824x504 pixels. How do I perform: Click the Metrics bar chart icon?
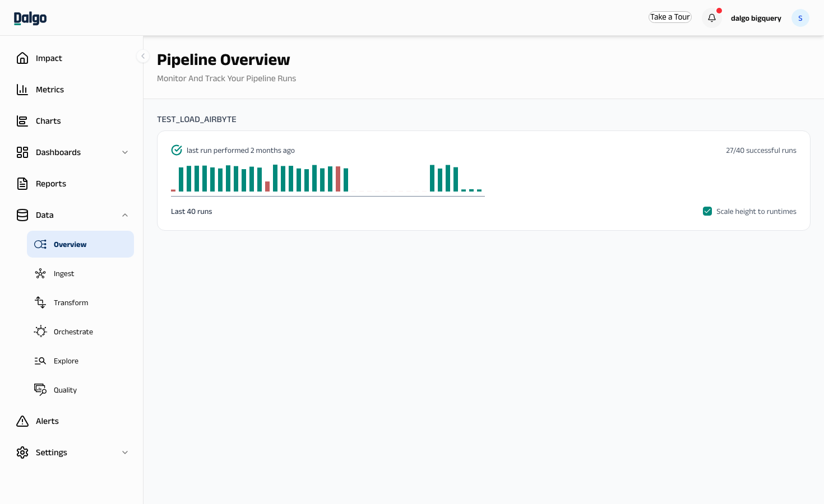click(x=22, y=90)
